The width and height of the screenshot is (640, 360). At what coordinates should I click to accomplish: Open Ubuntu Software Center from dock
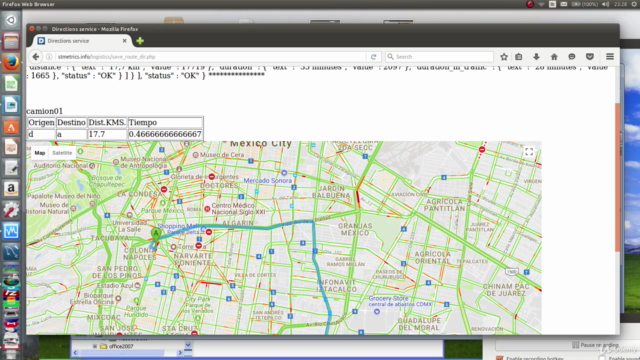tap(11, 126)
